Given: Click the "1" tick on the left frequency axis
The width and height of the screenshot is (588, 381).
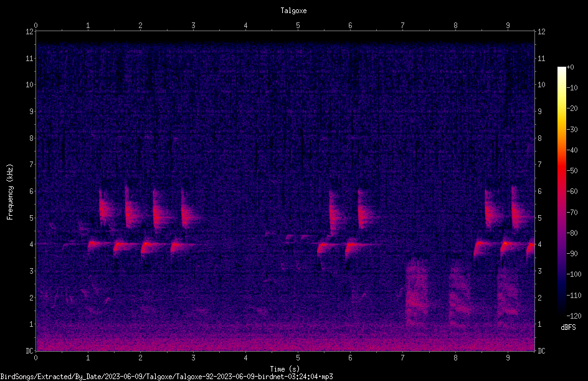Looking at the screenshot, I should click(x=32, y=324).
